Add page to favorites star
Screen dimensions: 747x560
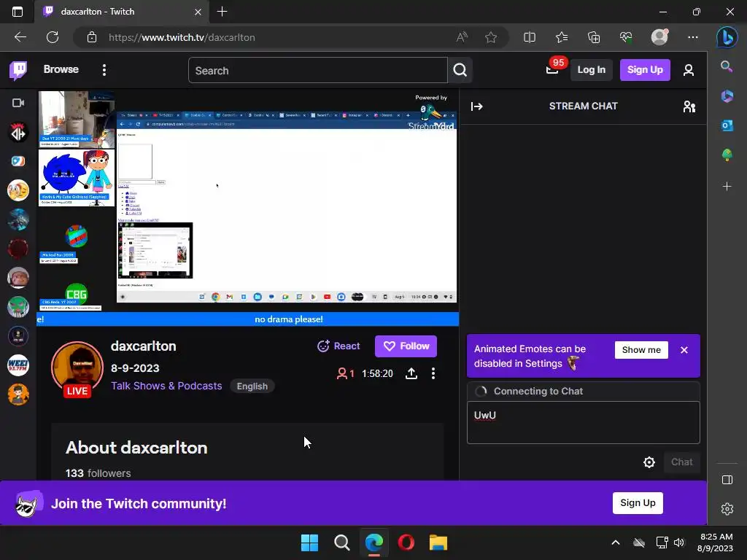point(491,37)
